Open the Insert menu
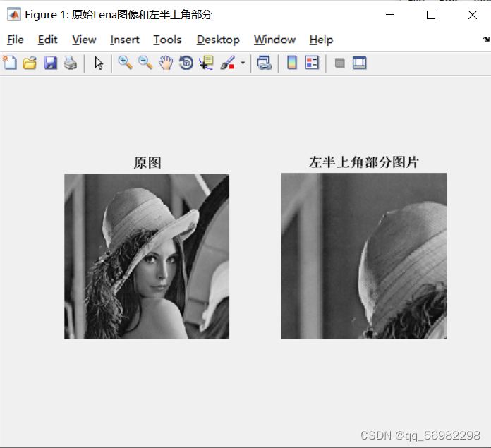Viewport: 491px width, 448px height. 125,40
